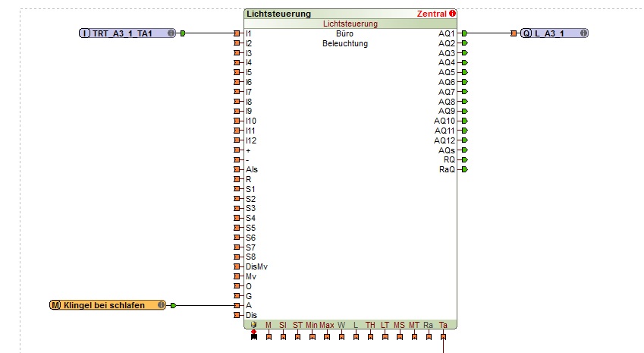Click the SI parameter connector
The width and height of the screenshot is (644, 353).
pyautogui.click(x=283, y=337)
